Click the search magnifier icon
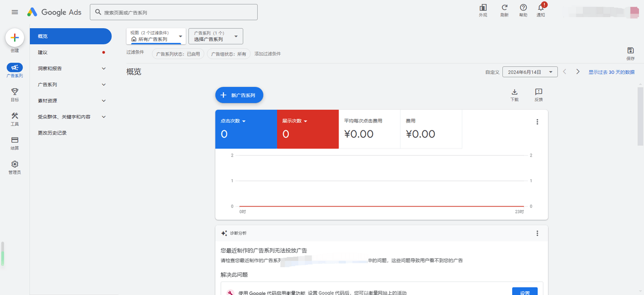 pyautogui.click(x=98, y=12)
